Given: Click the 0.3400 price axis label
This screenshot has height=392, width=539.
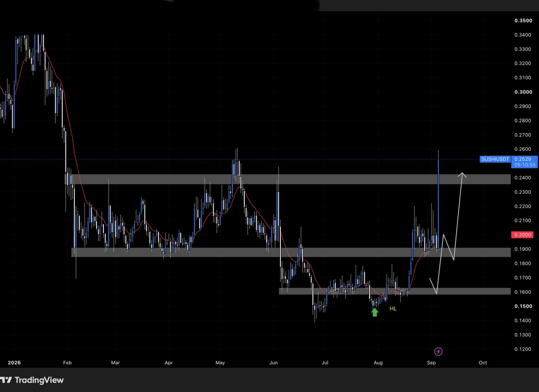Looking at the screenshot, I should 523,35.
